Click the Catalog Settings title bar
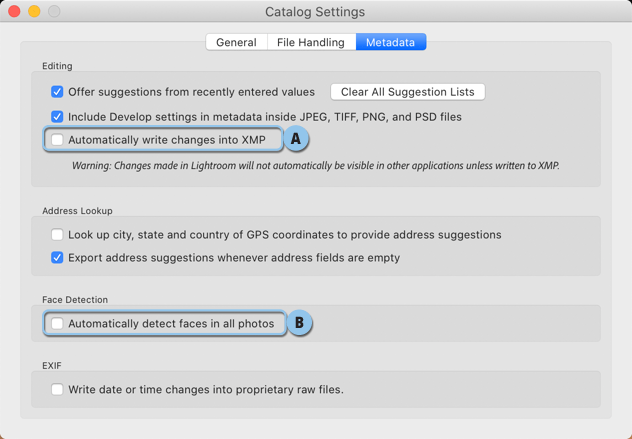 (315, 12)
